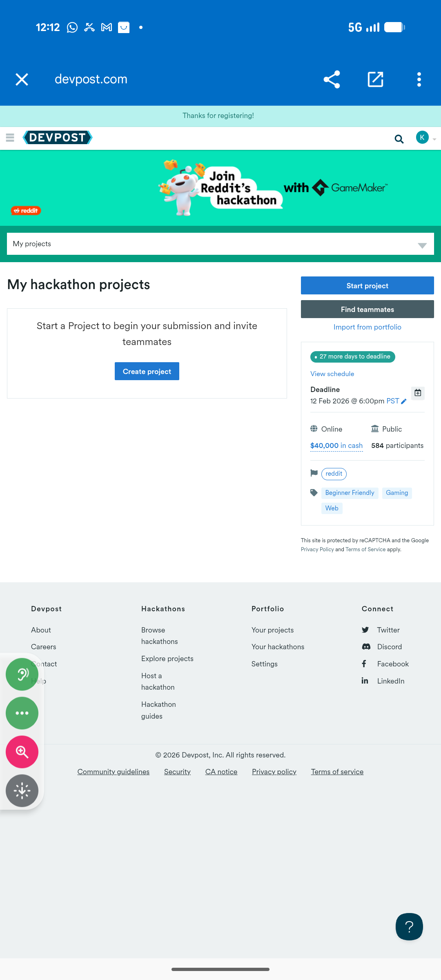
Task: Tap the Gmail status bar icon
Action: pos(107,27)
